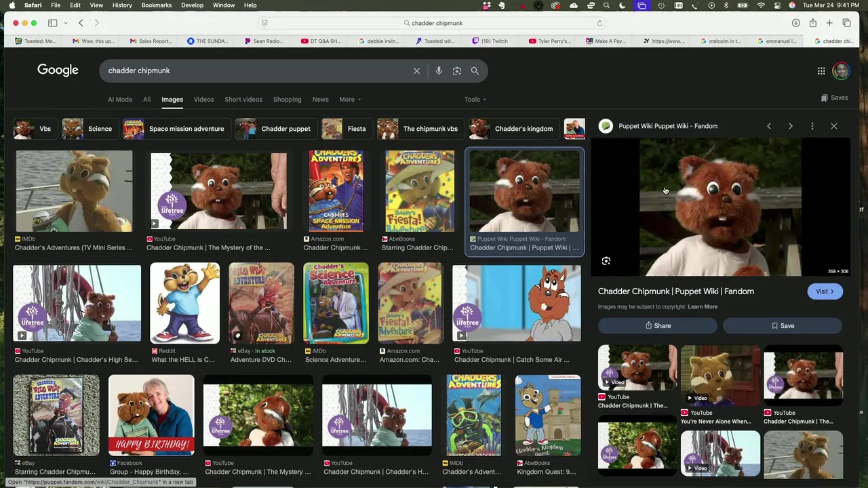Select the Short videos tab
The image size is (868, 488).
coord(243,100)
